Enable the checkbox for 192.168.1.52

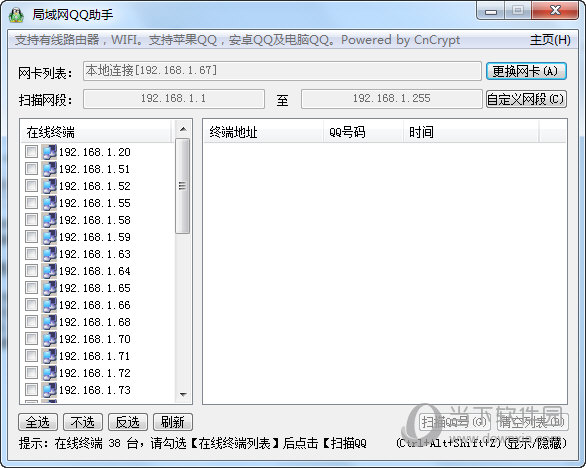point(31,186)
